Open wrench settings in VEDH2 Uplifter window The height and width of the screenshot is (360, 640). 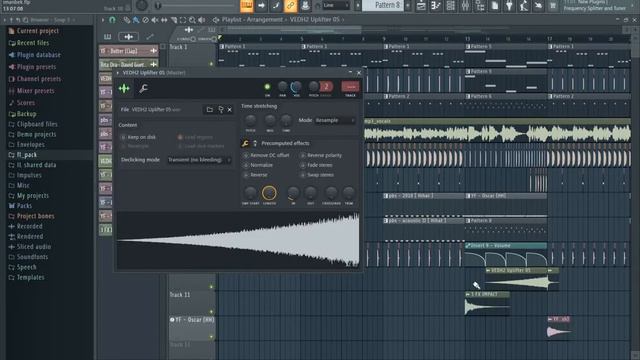[143, 88]
